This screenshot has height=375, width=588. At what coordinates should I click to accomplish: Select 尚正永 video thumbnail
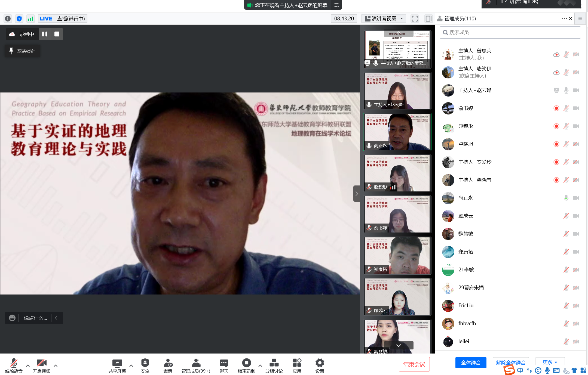coord(397,132)
